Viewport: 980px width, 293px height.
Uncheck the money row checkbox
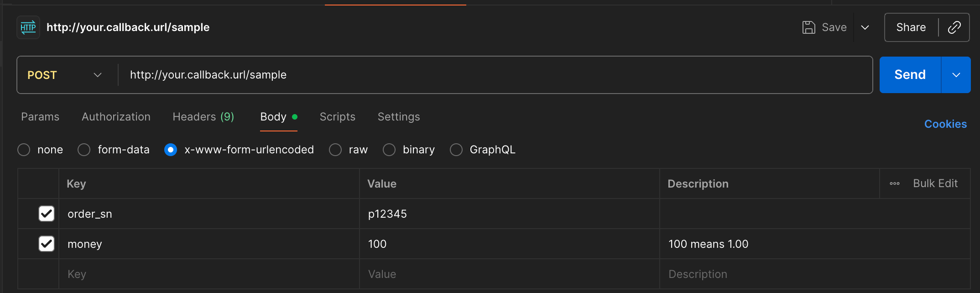click(x=47, y=244)
